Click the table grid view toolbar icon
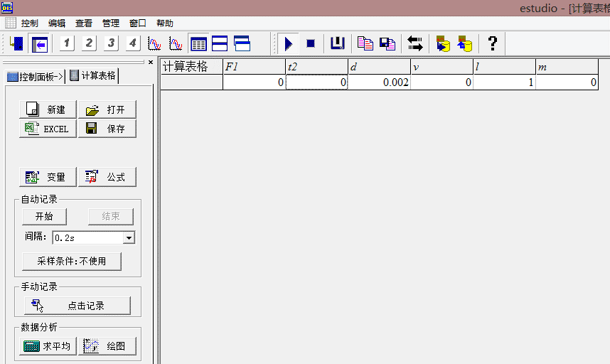The image size is (610, 364). coord(198,44)
